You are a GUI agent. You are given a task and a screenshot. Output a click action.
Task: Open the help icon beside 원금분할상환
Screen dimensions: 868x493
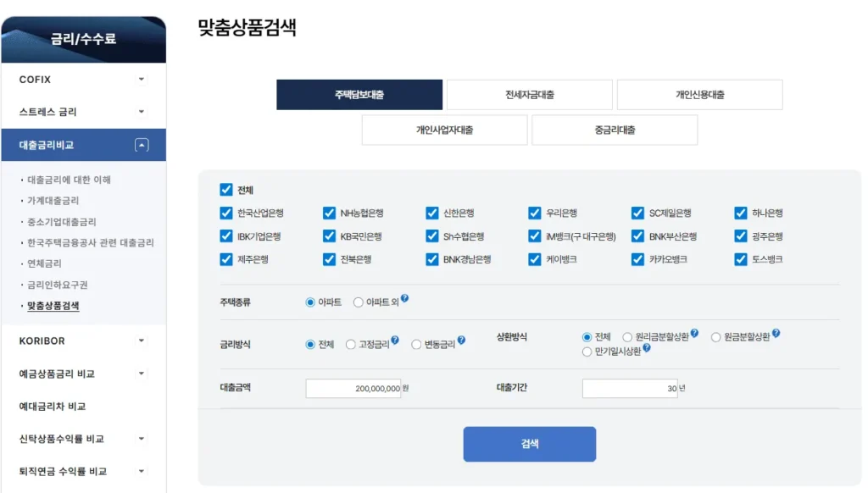(776, 334)
